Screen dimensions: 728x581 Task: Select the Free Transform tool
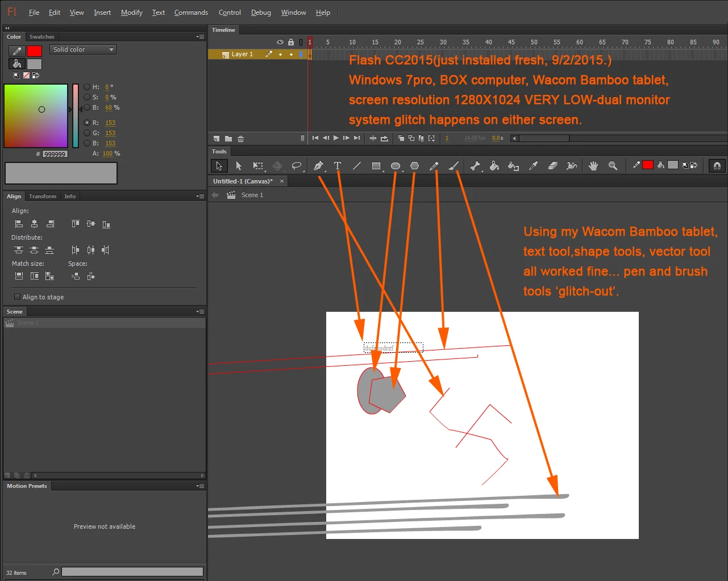click(x=258, y=166)
